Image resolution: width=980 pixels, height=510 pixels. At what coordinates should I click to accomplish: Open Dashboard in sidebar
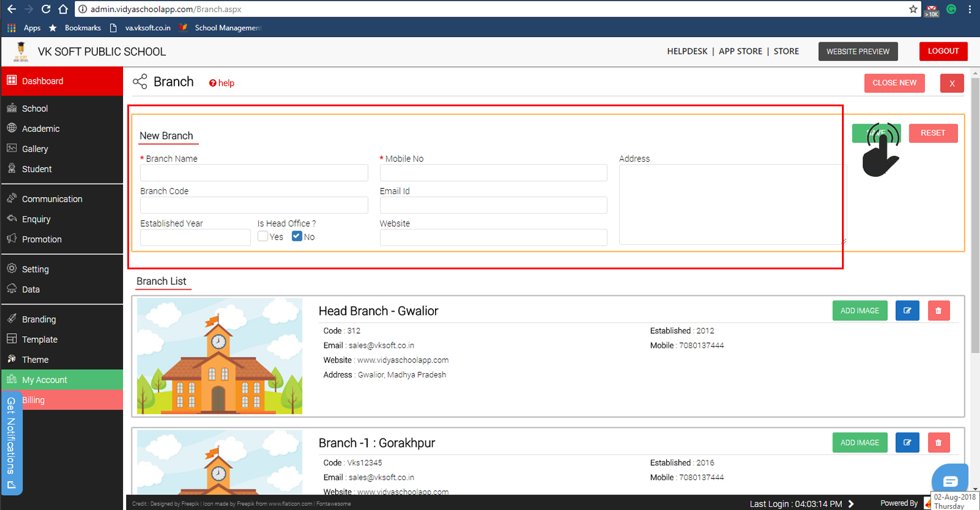pos(62,81)
